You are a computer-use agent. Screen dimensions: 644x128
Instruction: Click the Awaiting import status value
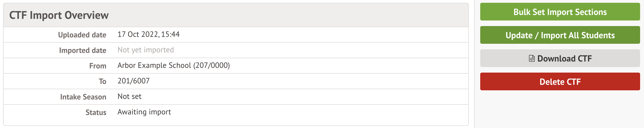click(144, 112)
